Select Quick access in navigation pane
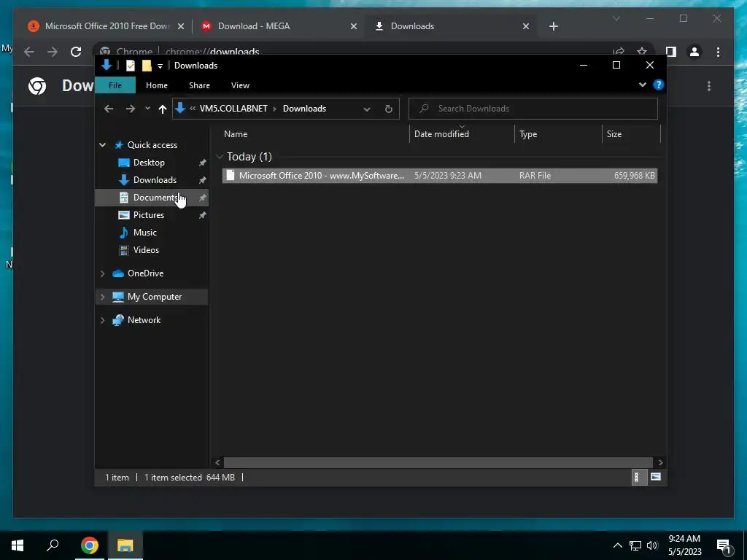The width and height of the screenshot is (747, 560). tap(152, 145)
